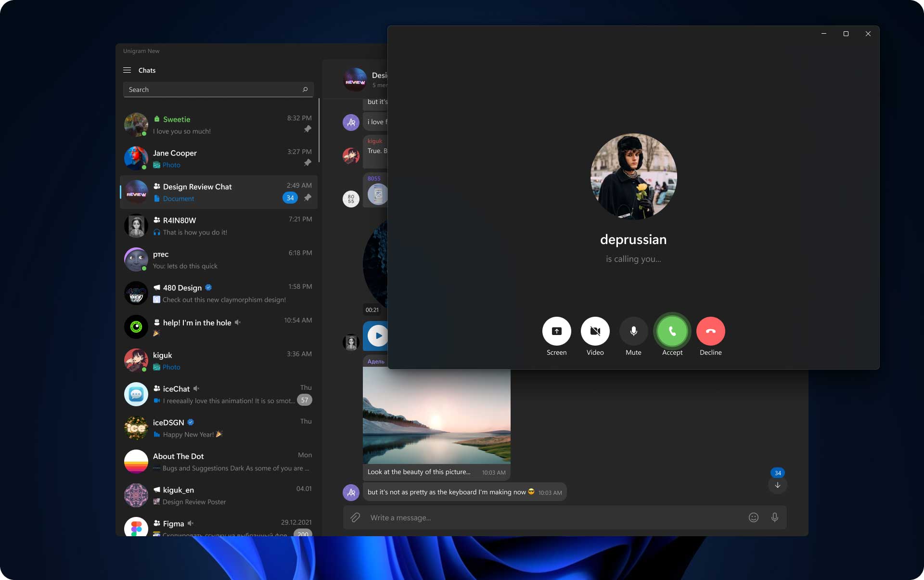The image size is (924, 580).
Task: Click the pin icon on Design Review Chat
Action: pos(308,197)
